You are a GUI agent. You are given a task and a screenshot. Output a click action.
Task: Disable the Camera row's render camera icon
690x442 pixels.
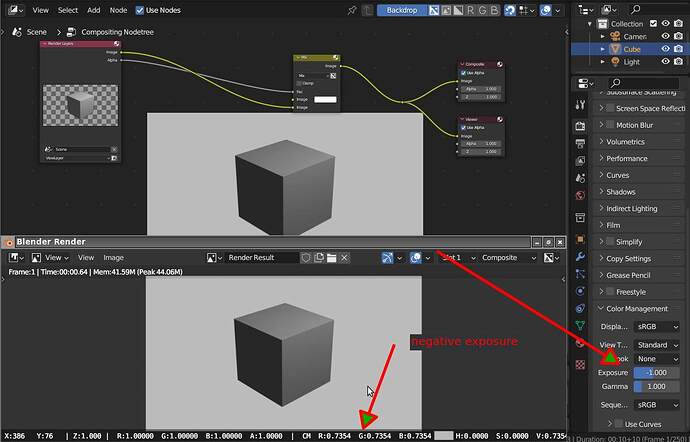(678, 36)
